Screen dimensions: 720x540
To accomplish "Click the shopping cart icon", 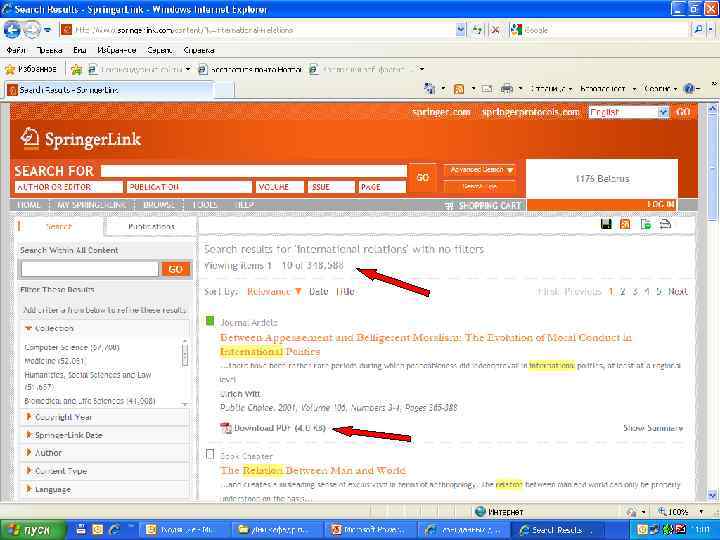I will pos(449,206).
